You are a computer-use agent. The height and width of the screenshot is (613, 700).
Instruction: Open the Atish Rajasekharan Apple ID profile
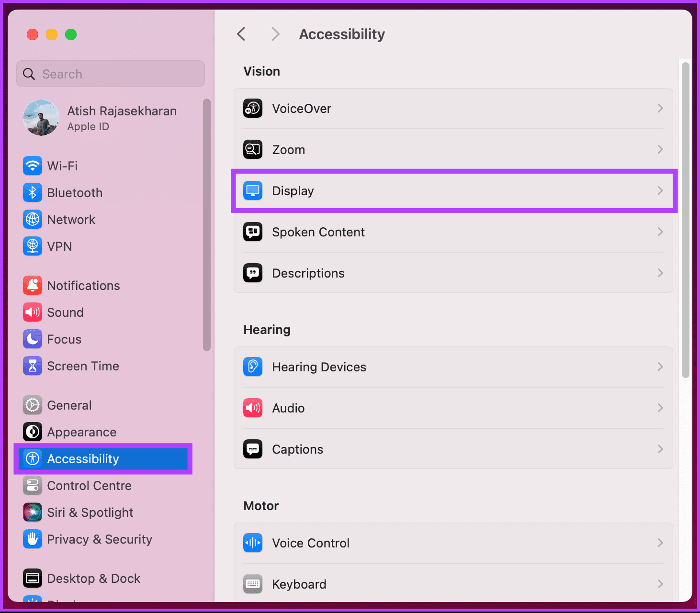(110, 118)
